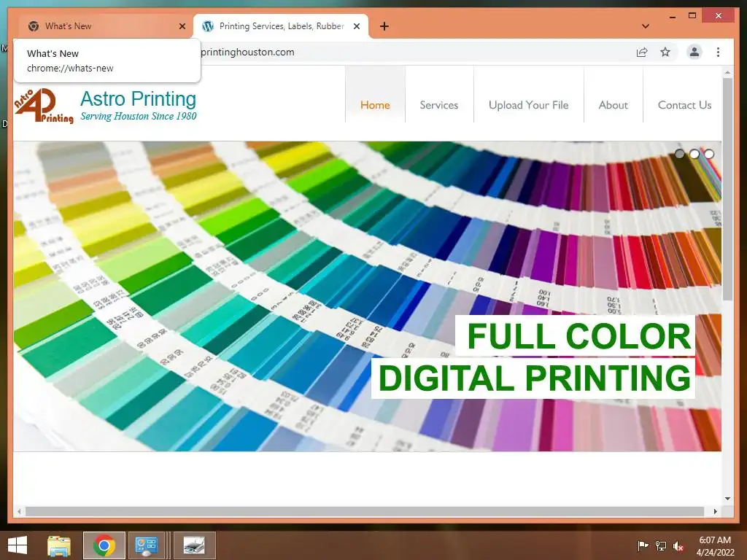Screen dimensions: 747x560
Task: Select the first slider dot
Action: click(x=680, y=154)
